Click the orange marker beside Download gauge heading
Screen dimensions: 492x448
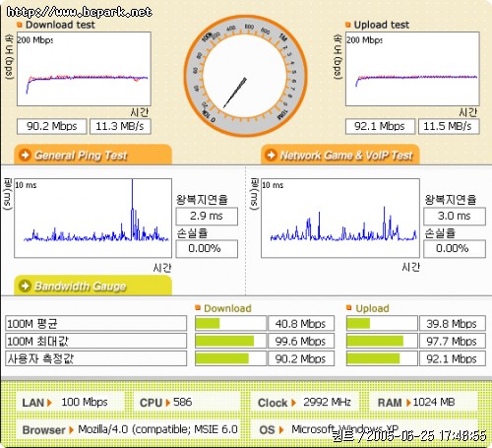click(x=198, y=307)
